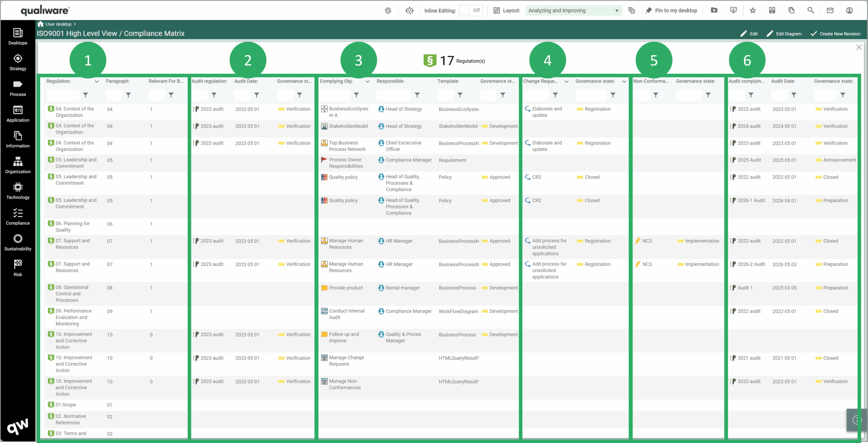
Task: Open the filter on the Regulation column
Action: tap(85, 95)
